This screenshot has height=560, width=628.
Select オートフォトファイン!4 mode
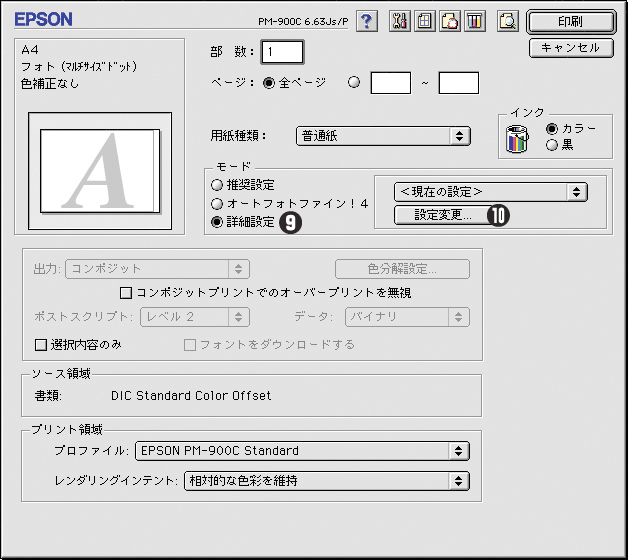coord(217,204)
